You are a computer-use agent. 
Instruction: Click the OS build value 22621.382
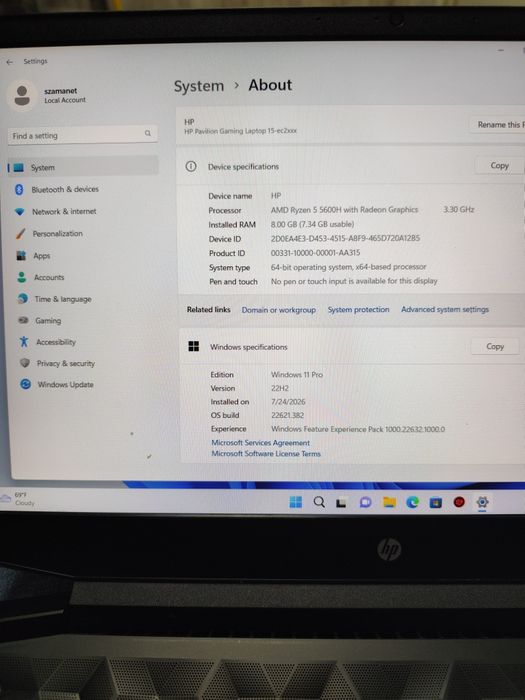coord(287,415)
